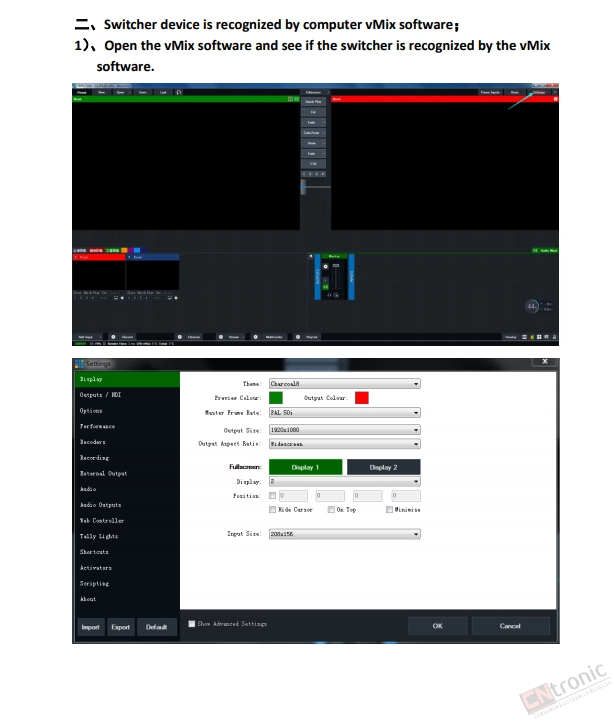The width and height of the screenshot is (614, 722).
Task: Open the Shortcuts settings tab
Action: pos(127,552)
